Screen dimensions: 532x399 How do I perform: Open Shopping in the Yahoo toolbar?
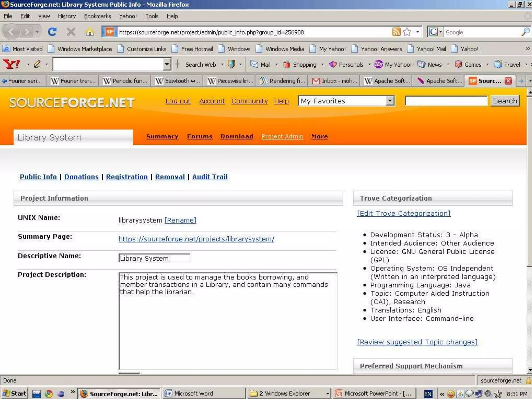(x=300, y=64)
